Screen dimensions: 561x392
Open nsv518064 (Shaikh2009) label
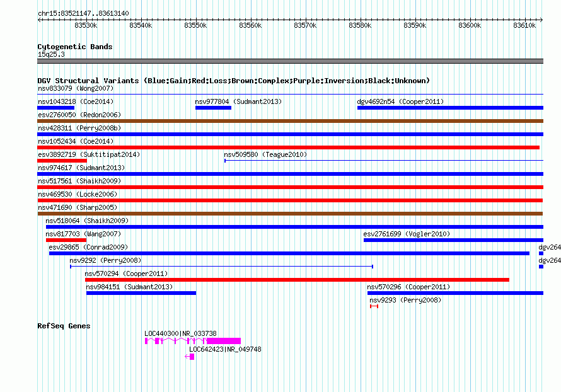click(x=87, y=221)
